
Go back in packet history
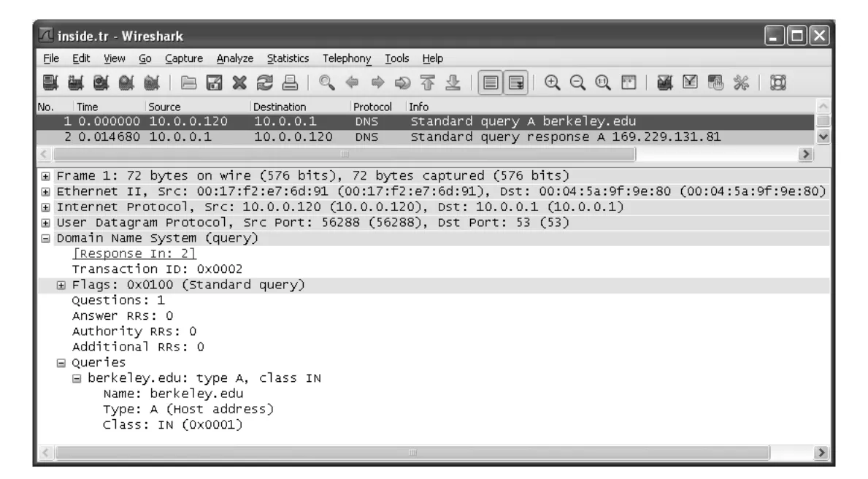tap(352, 83)
